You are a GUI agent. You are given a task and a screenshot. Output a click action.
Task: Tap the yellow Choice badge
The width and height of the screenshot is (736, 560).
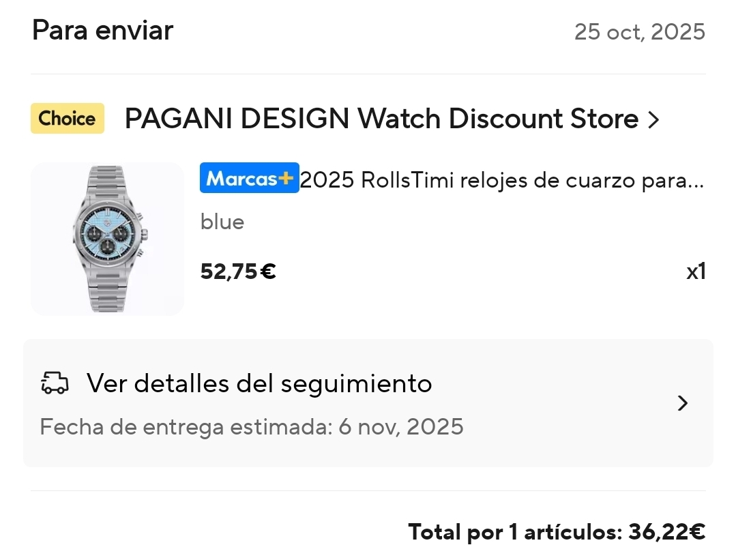[x=68, y=118]
